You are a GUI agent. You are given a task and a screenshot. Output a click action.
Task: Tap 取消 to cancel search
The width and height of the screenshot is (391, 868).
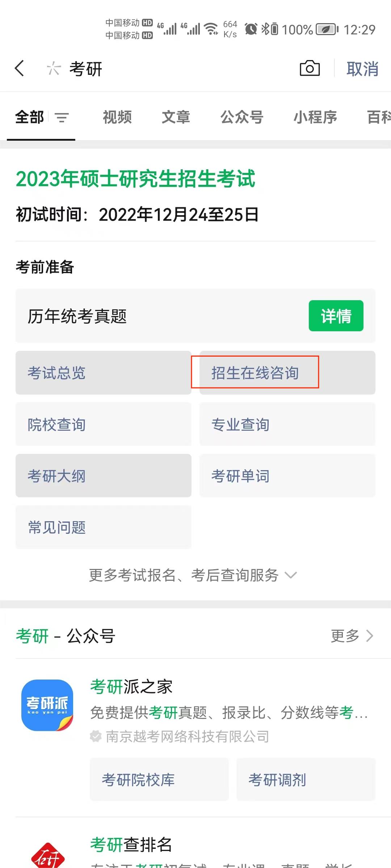coord(362,69)
